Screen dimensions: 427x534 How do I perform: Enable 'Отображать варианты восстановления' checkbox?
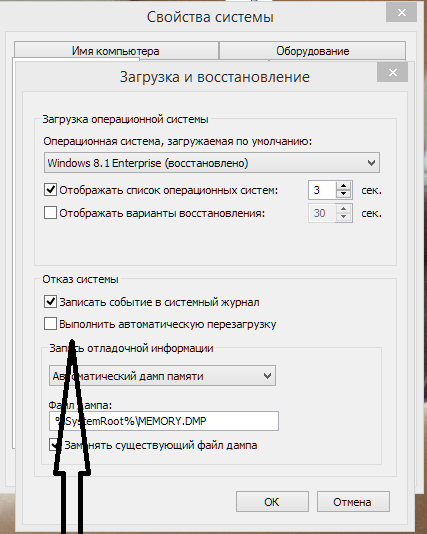[x=50, y=213]
